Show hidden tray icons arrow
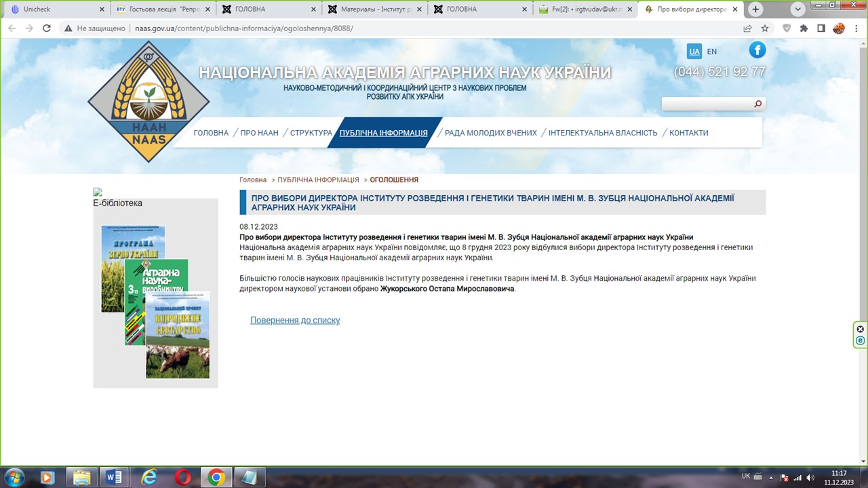 771,477
